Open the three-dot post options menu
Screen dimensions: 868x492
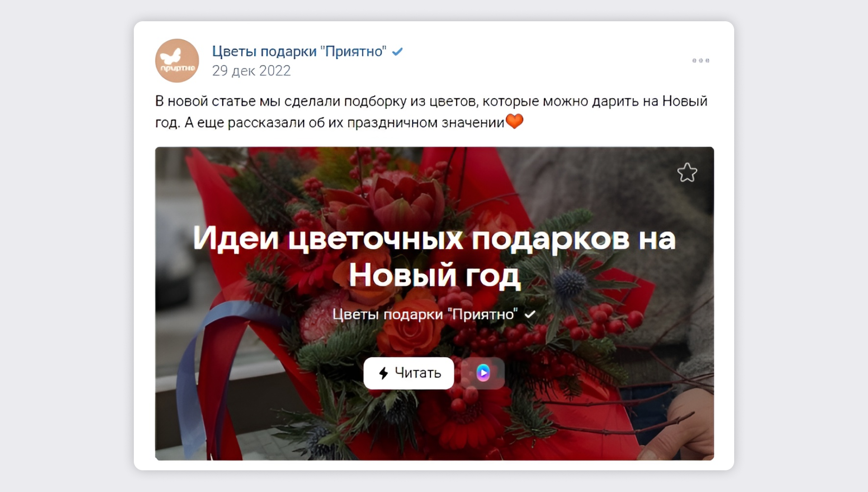(x=701, y=61)
